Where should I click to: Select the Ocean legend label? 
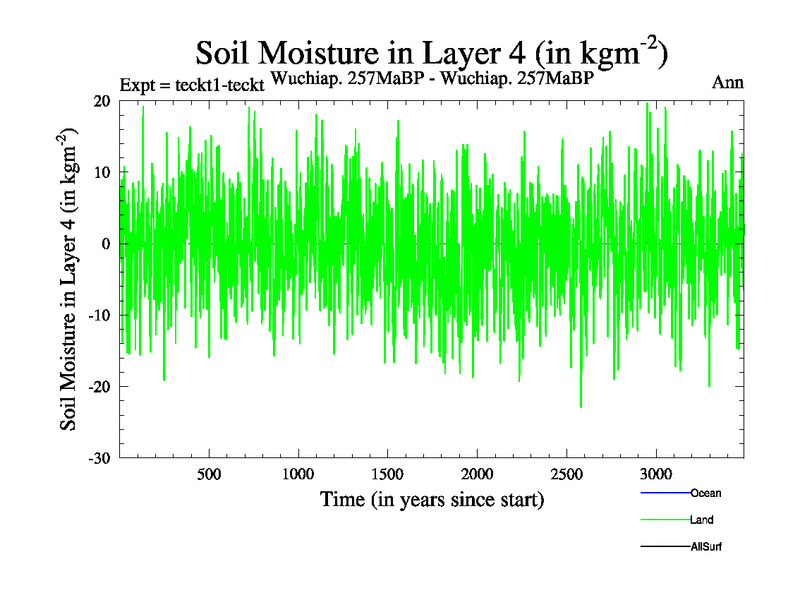[705, 493]
